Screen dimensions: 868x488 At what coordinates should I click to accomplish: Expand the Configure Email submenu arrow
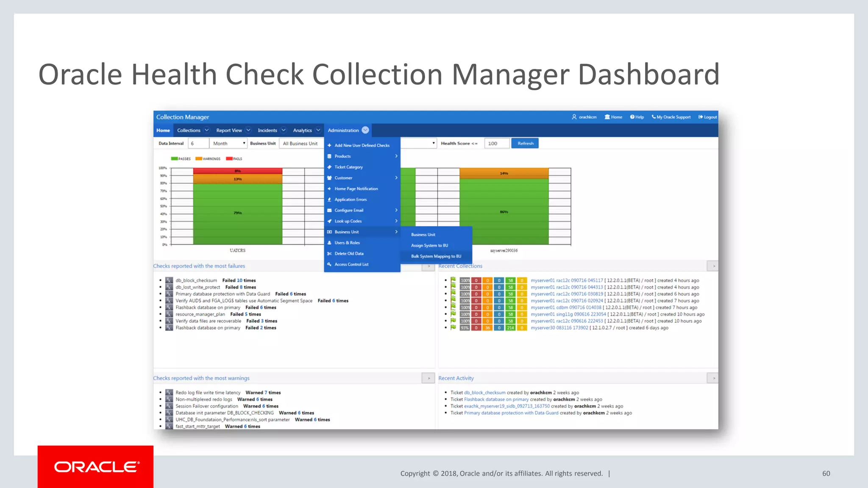point(396,210)
